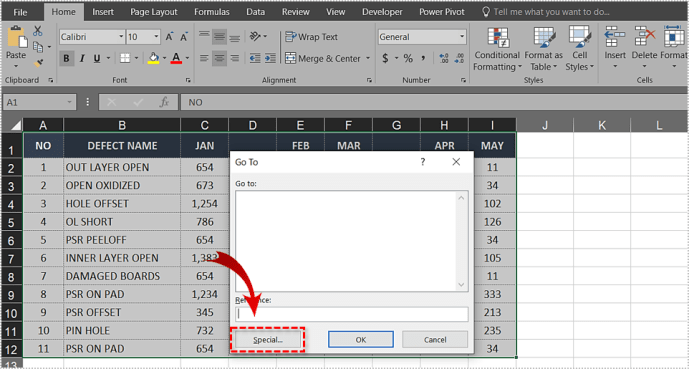Image resolution: width=689 pixels, height=369 pixels.
Task: Click Decrease Indent icon
Action: click(x=254, y=58)
